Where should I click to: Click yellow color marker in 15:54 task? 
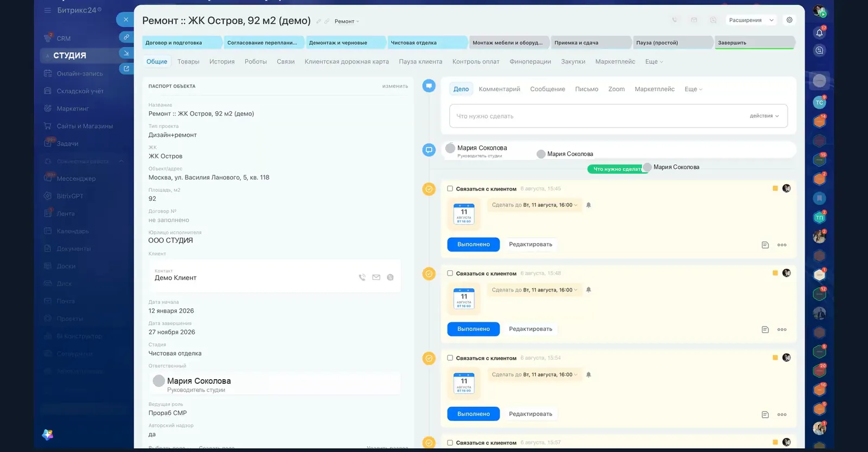click(775, 358)
